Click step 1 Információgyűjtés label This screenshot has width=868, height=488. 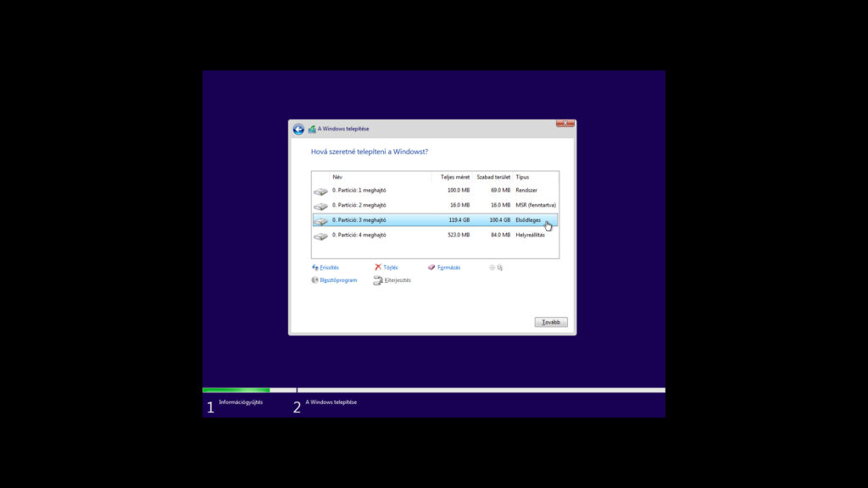coord(241,402)
